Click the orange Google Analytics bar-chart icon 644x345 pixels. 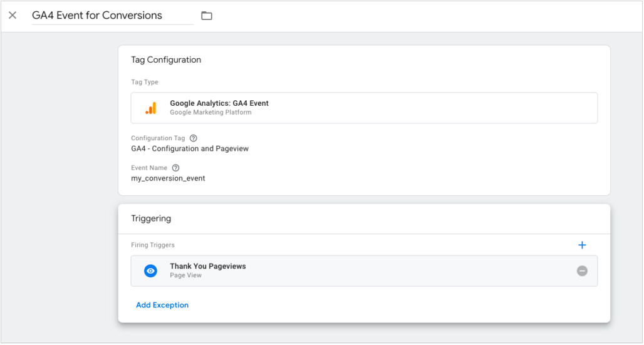pyautogui.click(x=151, y=108)
